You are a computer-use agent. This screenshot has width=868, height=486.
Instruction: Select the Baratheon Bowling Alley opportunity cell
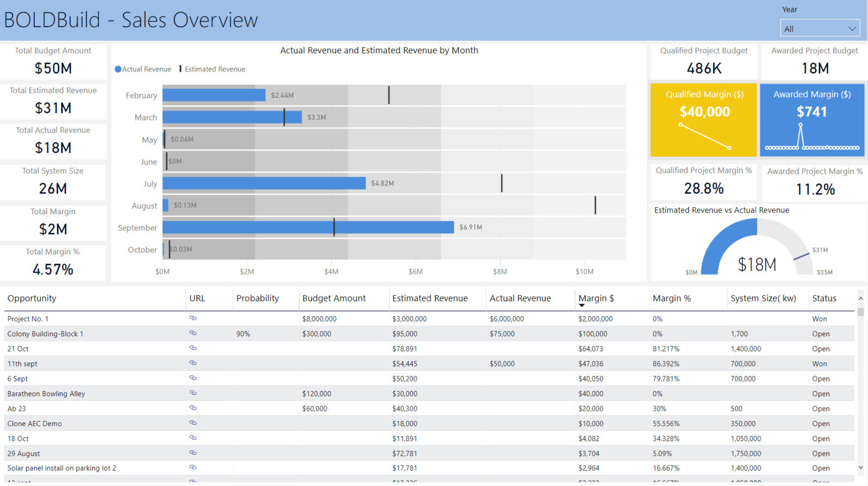46,394
